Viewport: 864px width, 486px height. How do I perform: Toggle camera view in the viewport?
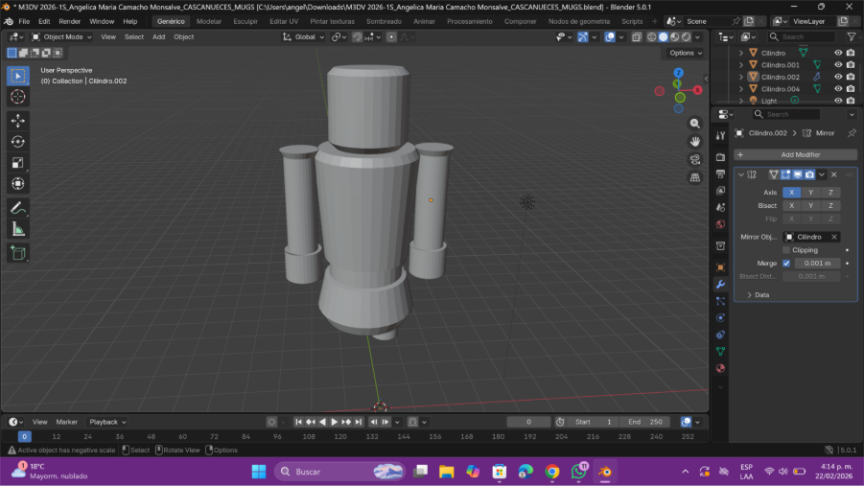(695, 159)
